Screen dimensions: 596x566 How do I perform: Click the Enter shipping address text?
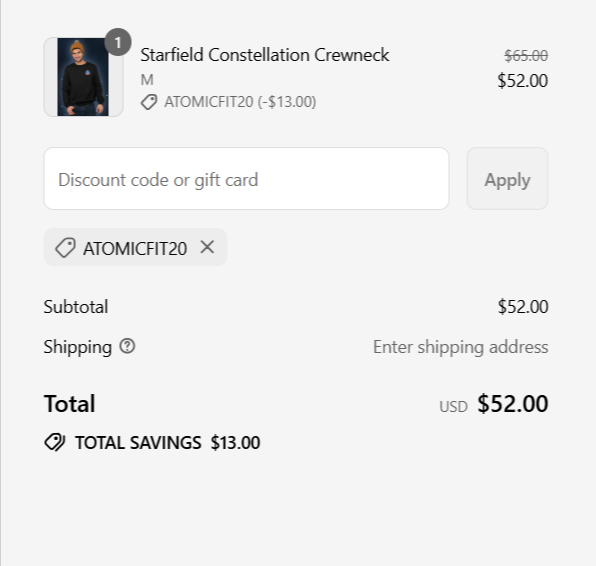click(460, 347)
